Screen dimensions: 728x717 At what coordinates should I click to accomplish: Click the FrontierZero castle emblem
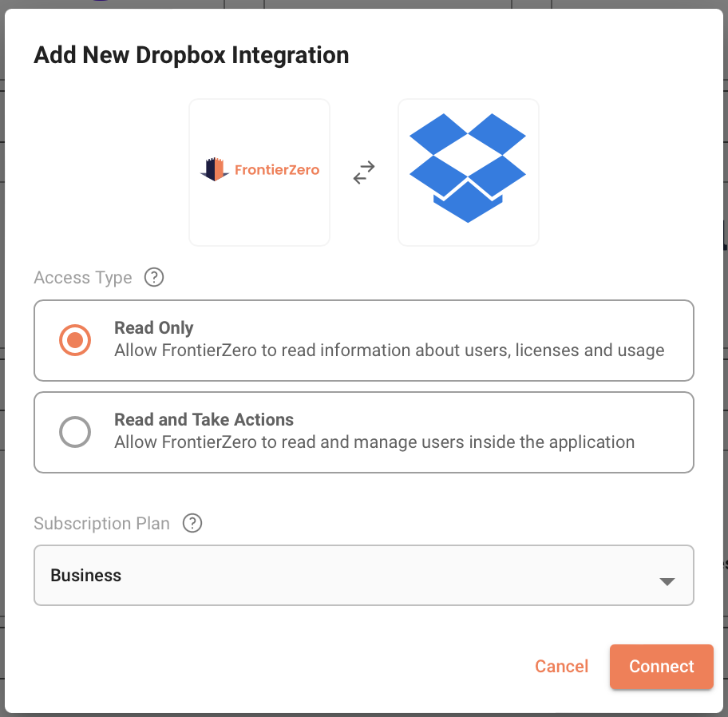coord(215,169)
